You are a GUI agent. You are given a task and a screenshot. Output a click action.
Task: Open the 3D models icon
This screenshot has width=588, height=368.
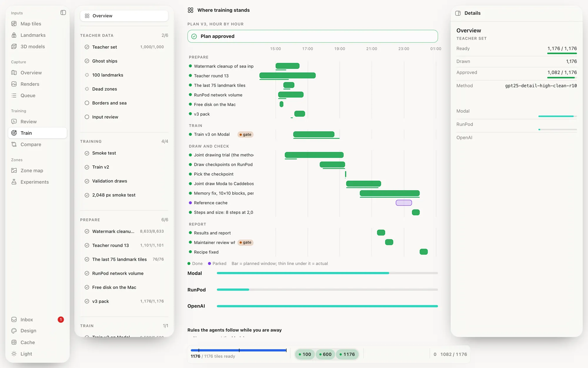pyautogui.click(x=14, y=47)
